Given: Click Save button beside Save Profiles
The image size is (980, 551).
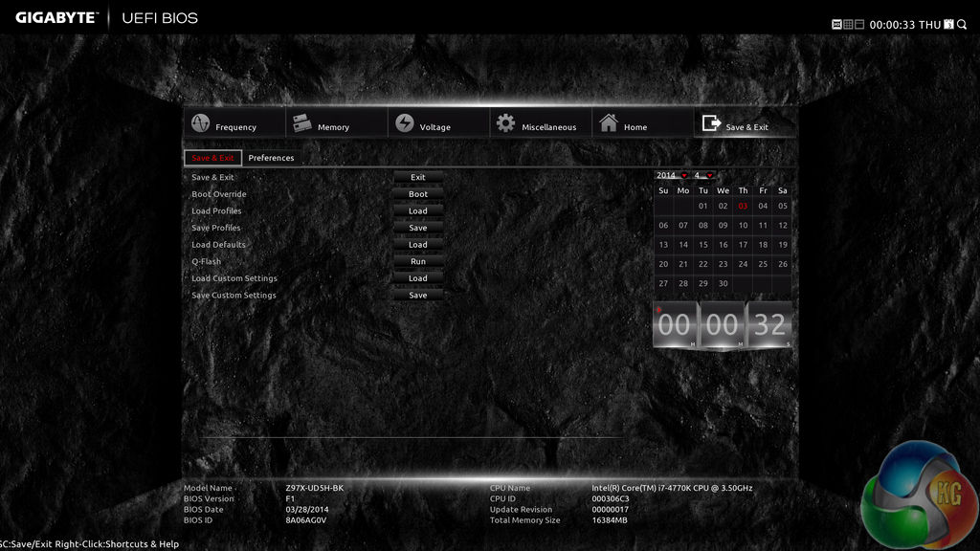Looking at the screenshot, I should 418,228.
